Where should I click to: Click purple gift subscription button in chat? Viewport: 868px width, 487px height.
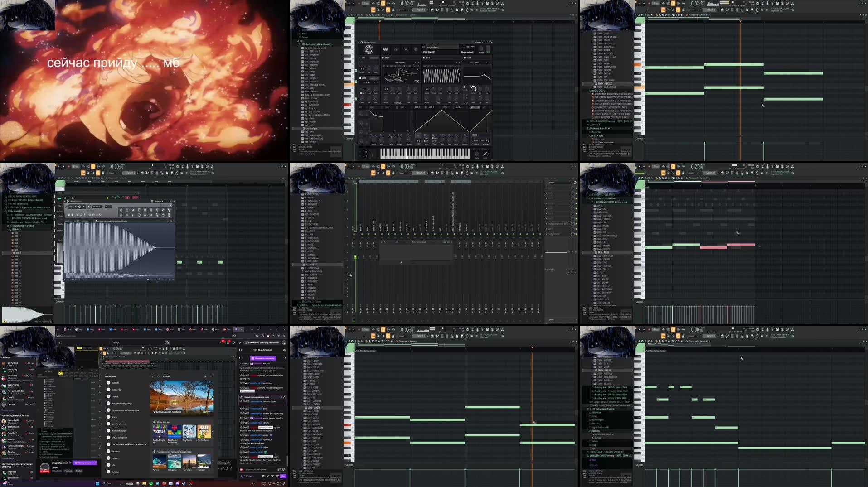(263, 358)
